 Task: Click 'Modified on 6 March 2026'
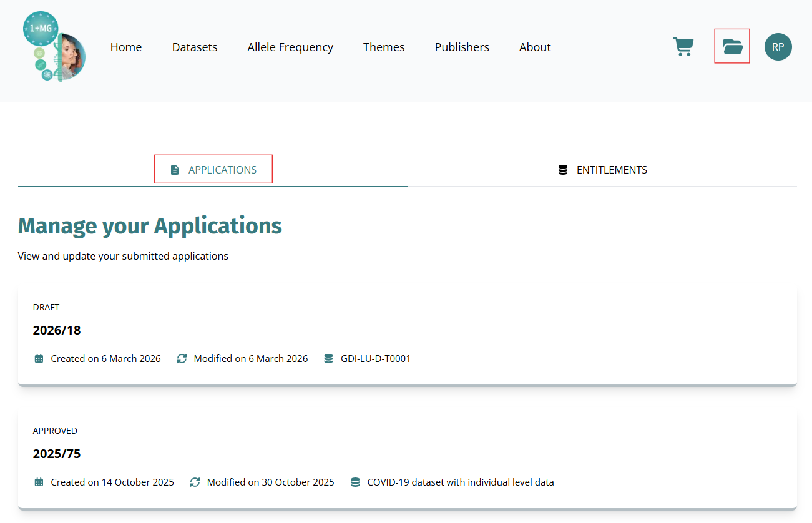pyautogui.click(x=251, y=359)
